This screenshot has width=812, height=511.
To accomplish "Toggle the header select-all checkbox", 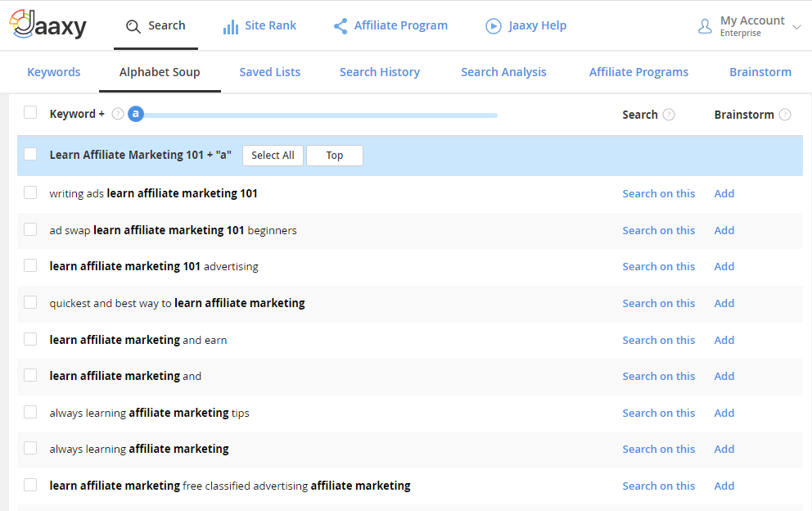I will coord(30,112).
